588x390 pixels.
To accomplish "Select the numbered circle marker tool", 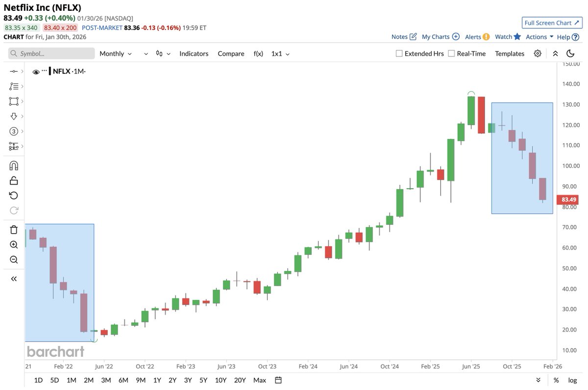I will pyautogui.click(x=14, y=131).
